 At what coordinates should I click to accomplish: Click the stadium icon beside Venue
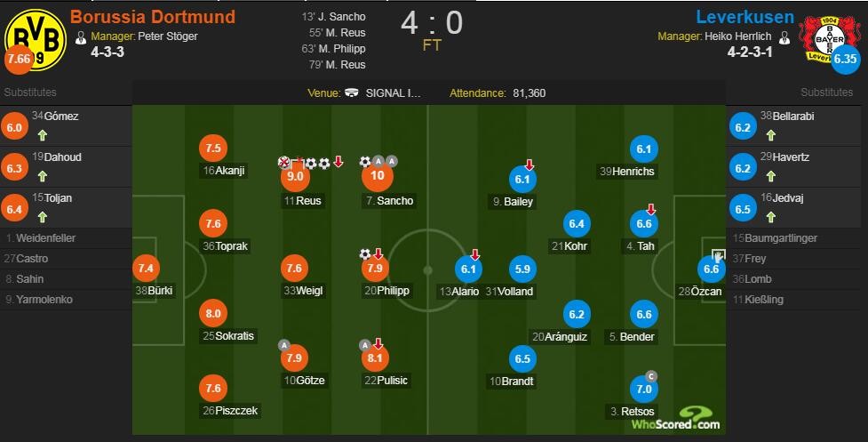point(353,92)
